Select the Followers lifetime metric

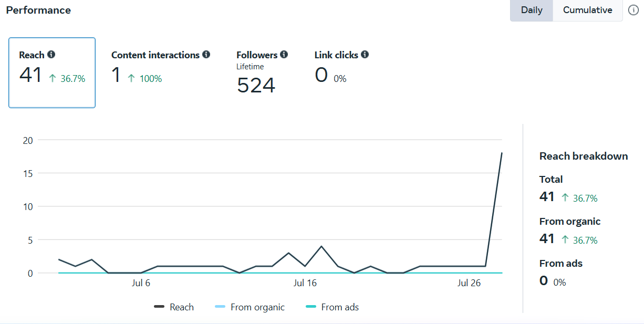pyautogui.click(x=262, y=72)
